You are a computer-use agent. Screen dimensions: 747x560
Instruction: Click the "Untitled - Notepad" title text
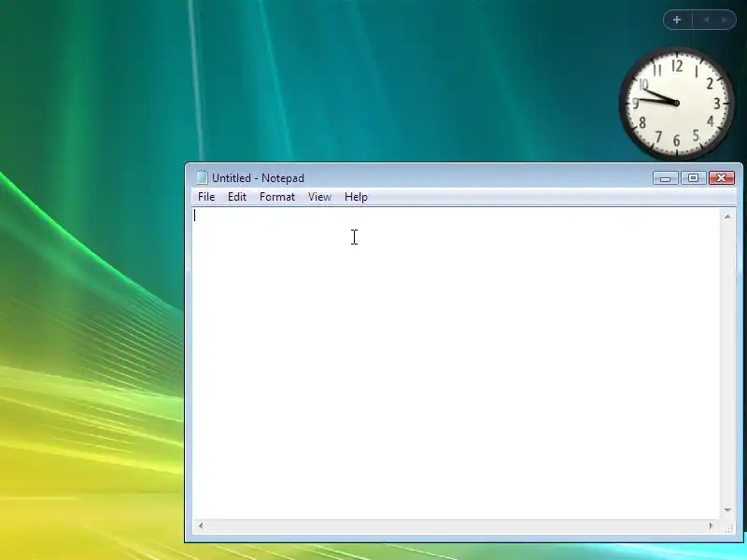click(259, 178)
